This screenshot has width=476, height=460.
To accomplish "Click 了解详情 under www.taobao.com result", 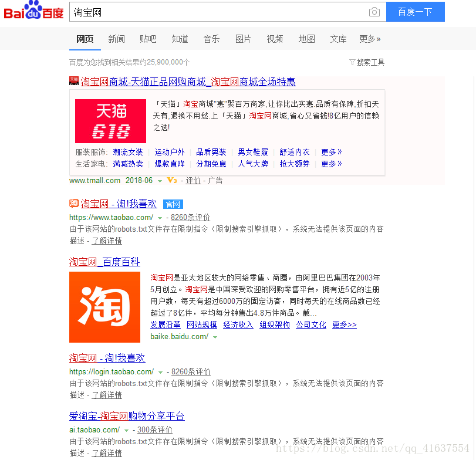I will pyautogui.click(x=107, y=241).
